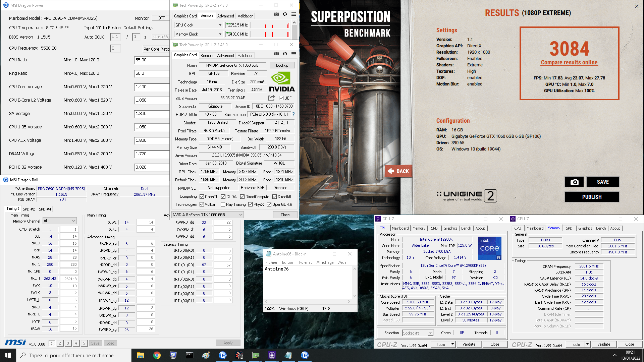
Task: Toggle the DirectCompute checkbox
Action: 242,197
